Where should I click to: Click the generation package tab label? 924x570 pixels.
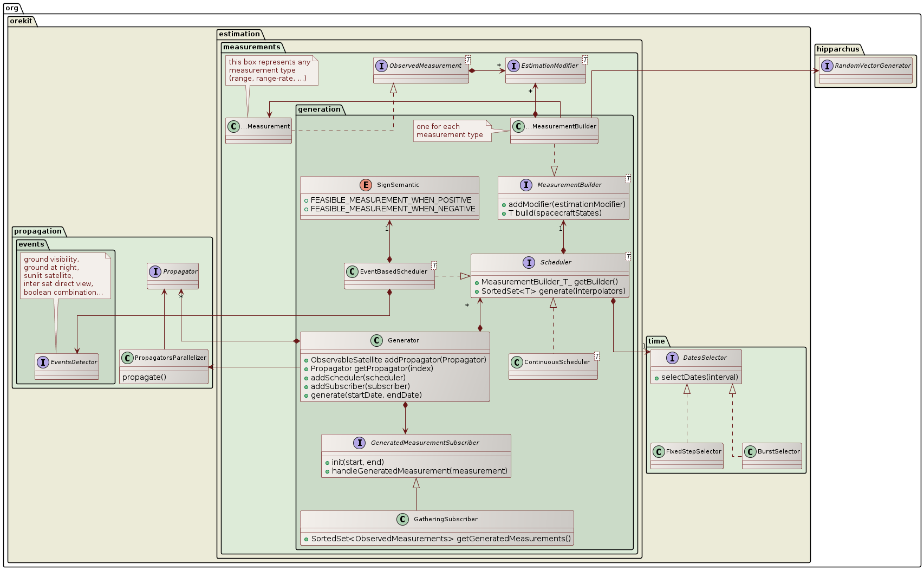pyautogui.click(x=319, y=109)
